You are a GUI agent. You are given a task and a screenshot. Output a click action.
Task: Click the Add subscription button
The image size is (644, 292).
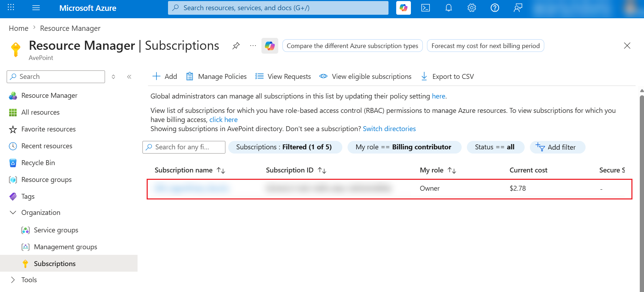pyautogui.click(x=164, y=76)
